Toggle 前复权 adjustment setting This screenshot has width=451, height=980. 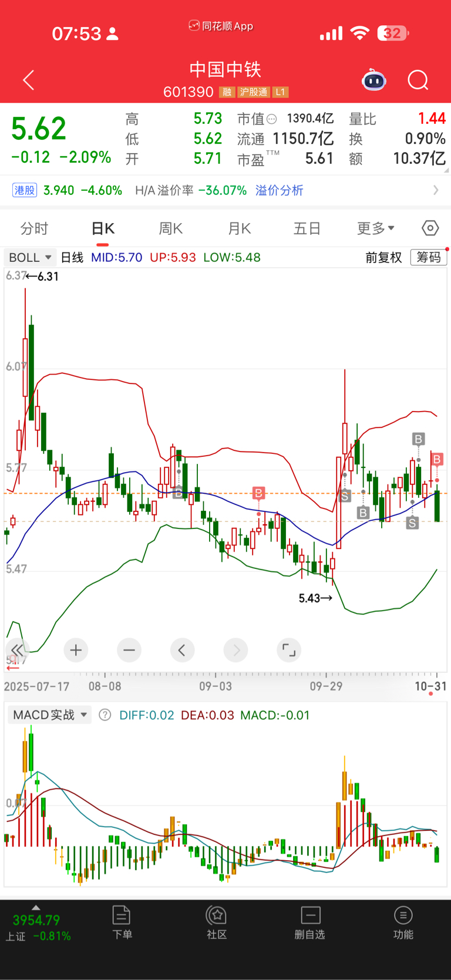pos(383,257)
